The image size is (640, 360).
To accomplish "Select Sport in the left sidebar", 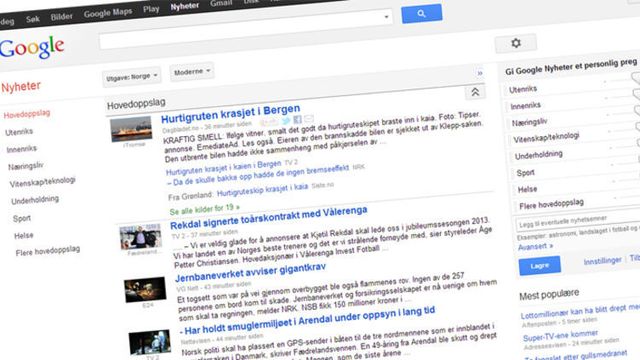I will 22,218.
